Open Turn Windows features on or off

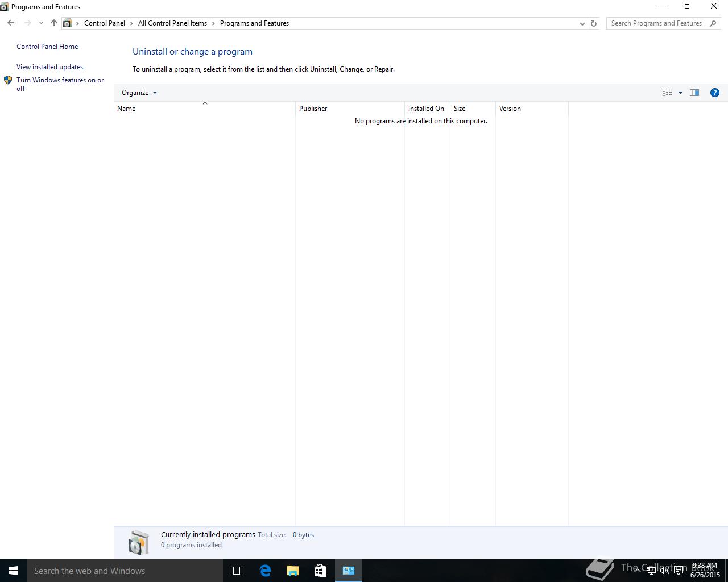(60, 84)
